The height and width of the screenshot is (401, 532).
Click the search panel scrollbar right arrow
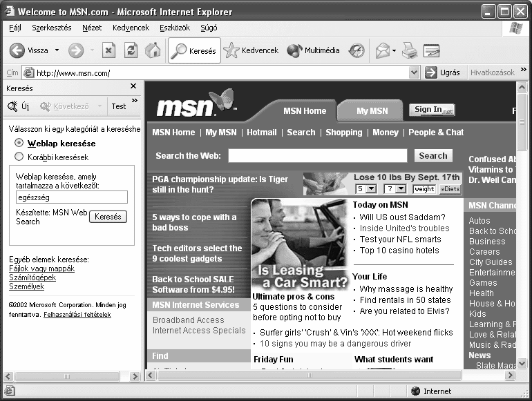point(135,376)
